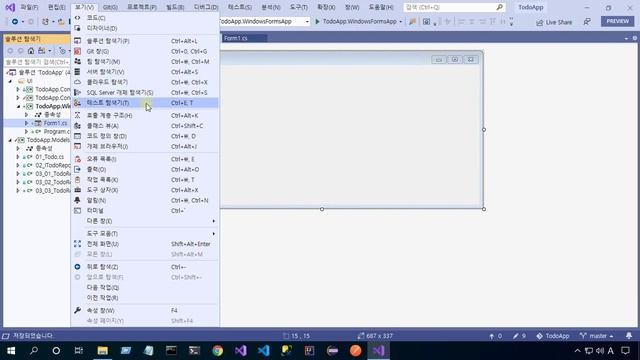Viewport: 640px width, 360px height.
Task: Open the 파일 (File) menu
Action: 29,7
